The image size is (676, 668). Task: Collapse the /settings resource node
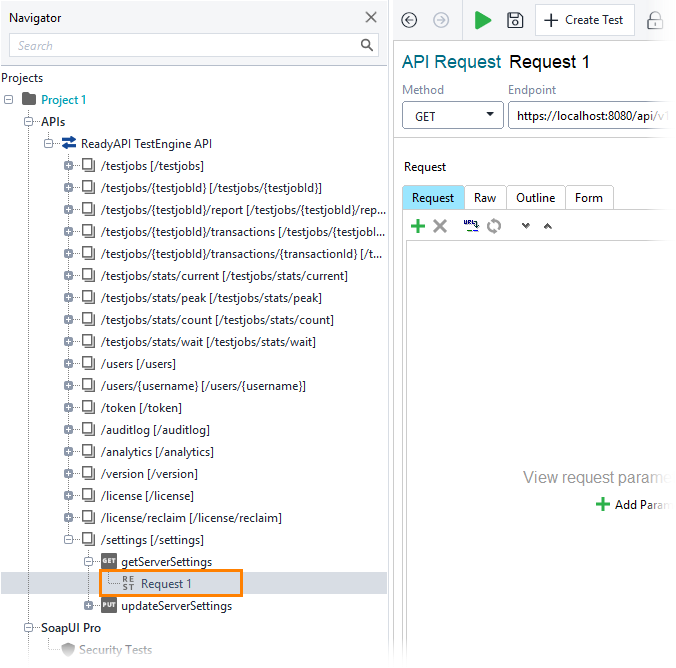pos(68,539)
